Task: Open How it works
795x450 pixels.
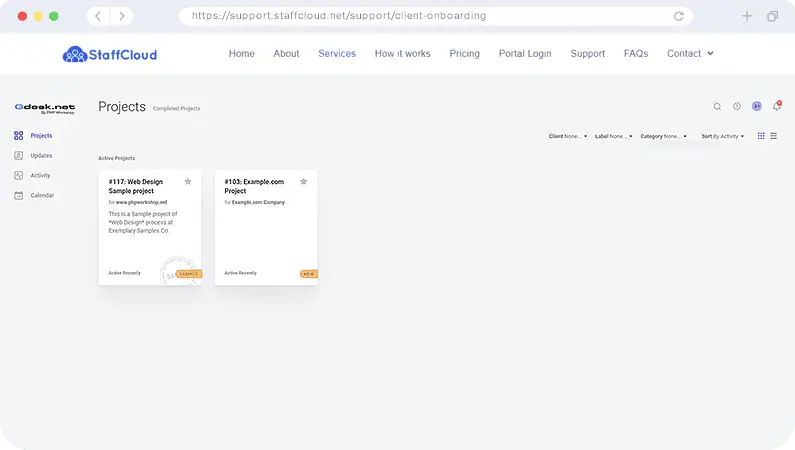Action: (x=403, y=54)
